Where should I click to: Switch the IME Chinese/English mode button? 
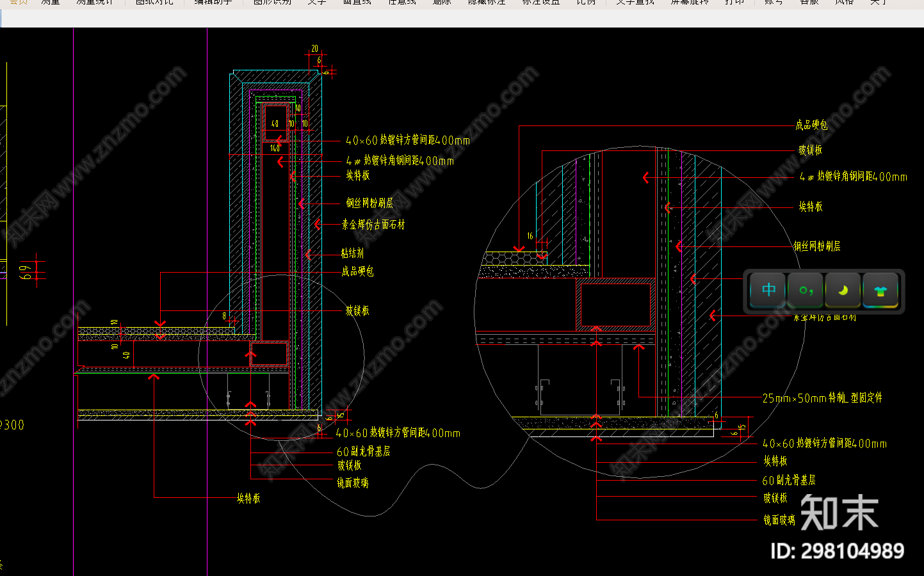pos(768,291)
